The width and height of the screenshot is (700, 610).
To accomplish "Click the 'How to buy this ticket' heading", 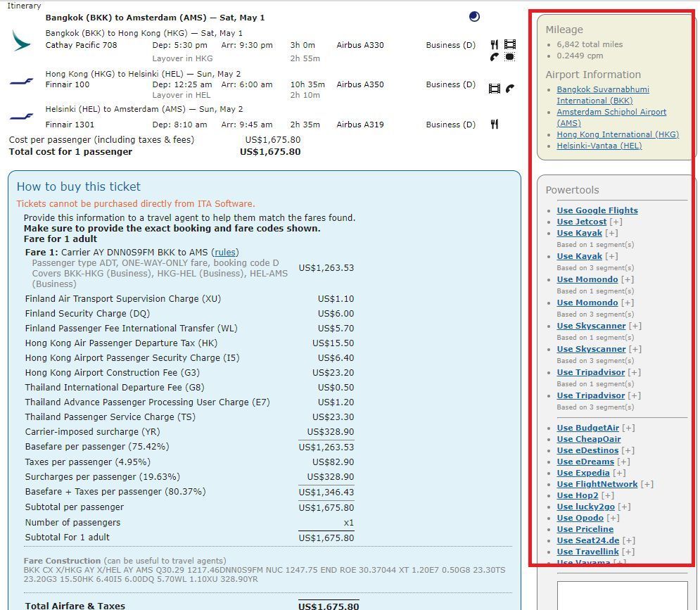I will tap(79, 186).
